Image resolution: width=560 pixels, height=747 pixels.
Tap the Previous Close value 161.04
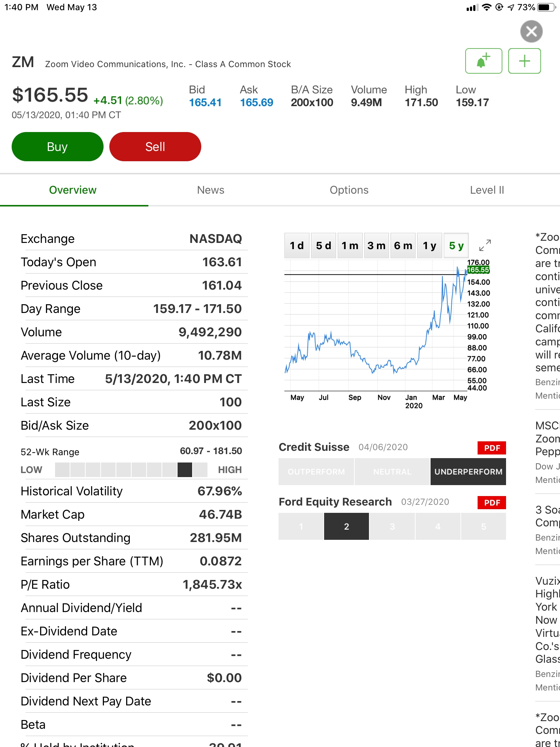tap(222, 285)
